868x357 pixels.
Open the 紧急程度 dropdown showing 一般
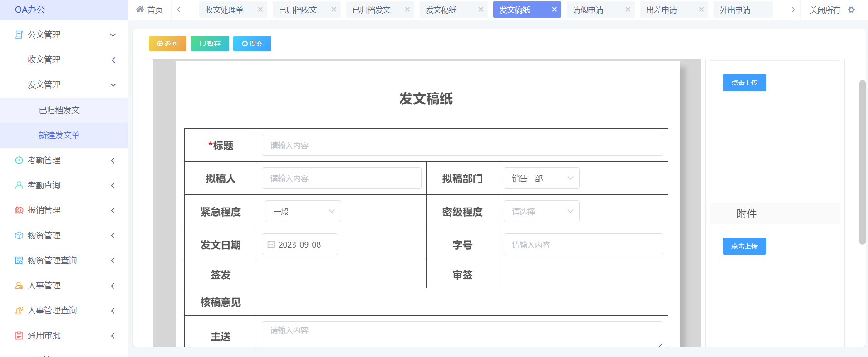pyautogui.click(x=303, y=212)
